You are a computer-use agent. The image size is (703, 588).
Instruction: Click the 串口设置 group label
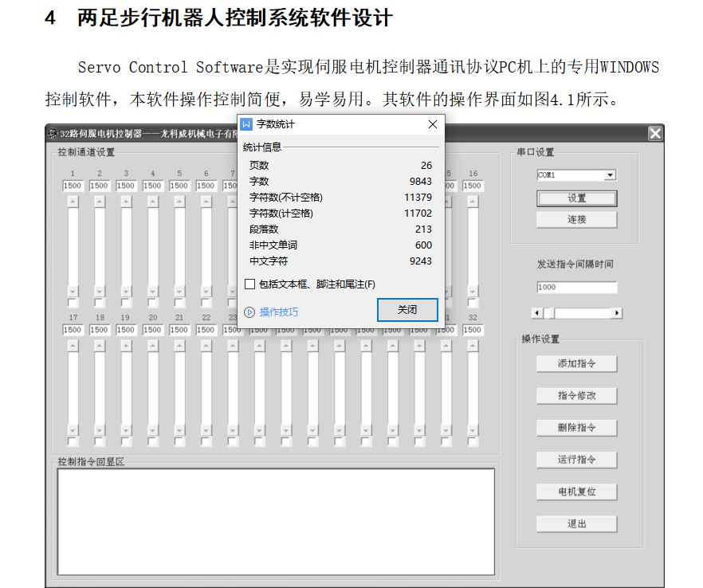pos(536,152)
